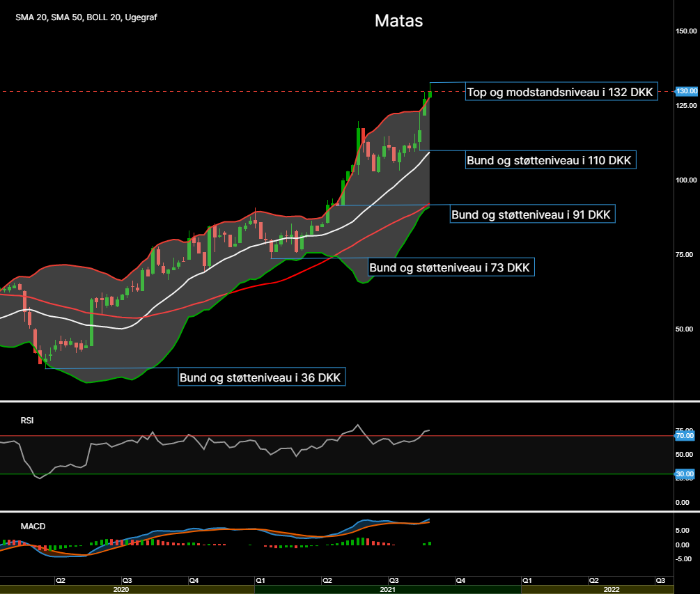Click the 100.00 price axis value
Image resolution: width=700 pixels, height=594 pixels.
(686, 180)
